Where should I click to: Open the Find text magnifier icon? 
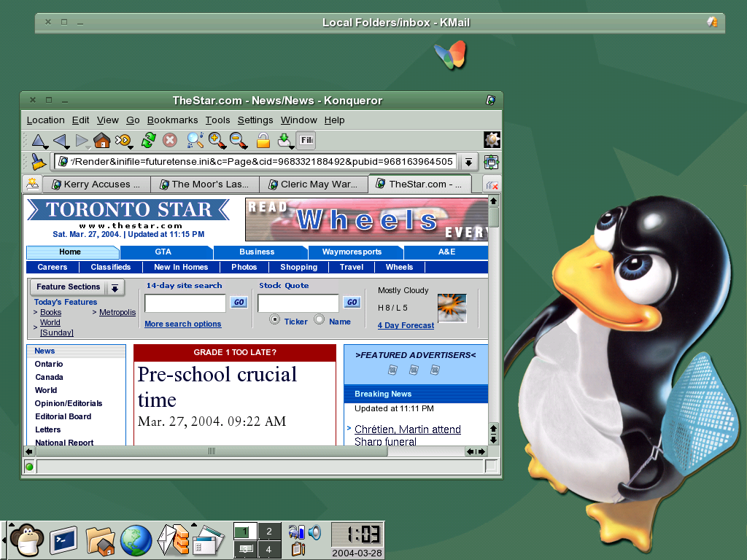[196, 141]
